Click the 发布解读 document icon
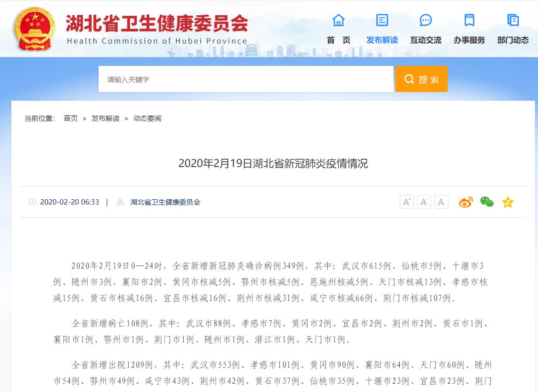 pos(382,20)
